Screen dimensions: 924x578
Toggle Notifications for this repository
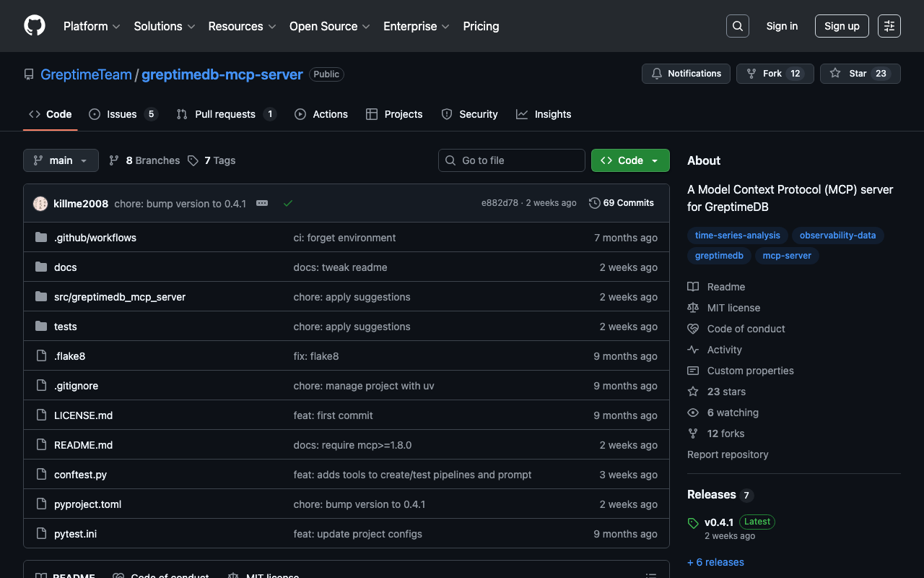(686, 74)
